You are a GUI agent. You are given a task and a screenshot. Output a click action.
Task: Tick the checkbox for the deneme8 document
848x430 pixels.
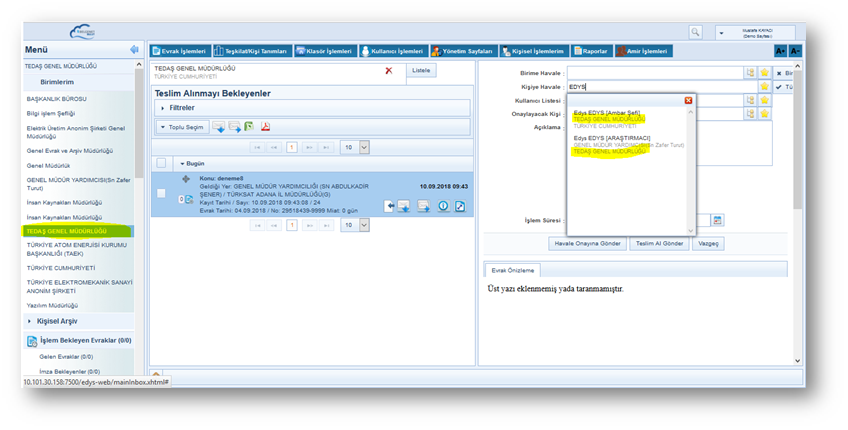pos(162,193)
